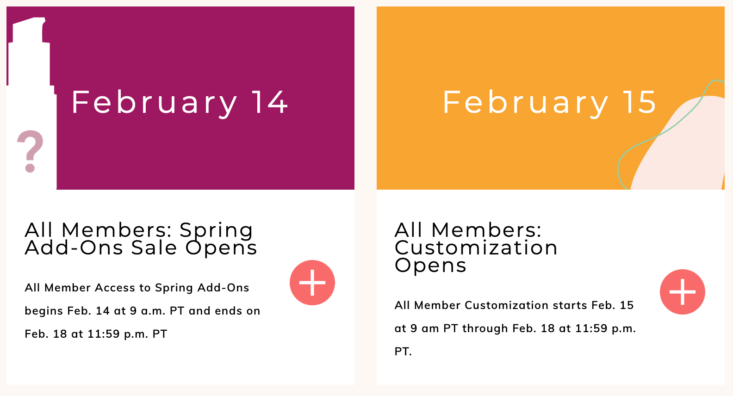Viewport: 733px width, 396px height.
Task: Click 'All Member Customization starts Feb. 15' text
Action: [x=514, y=305]
